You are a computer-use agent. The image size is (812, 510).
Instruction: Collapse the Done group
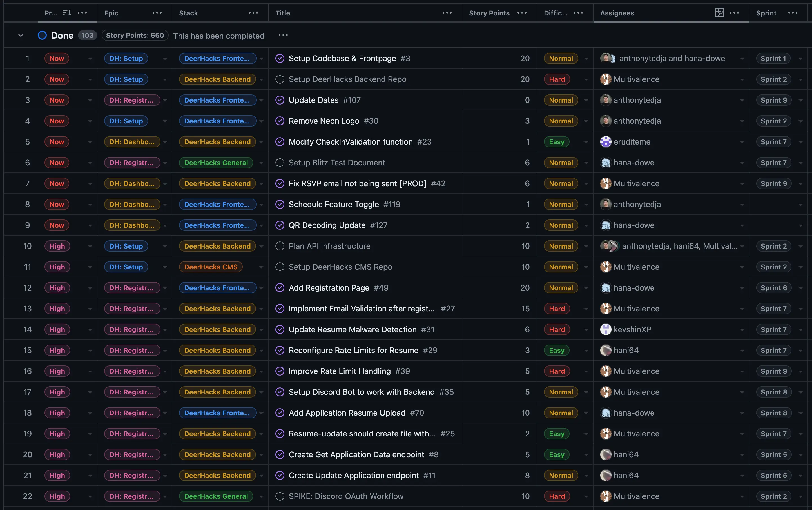click(21, 35)
